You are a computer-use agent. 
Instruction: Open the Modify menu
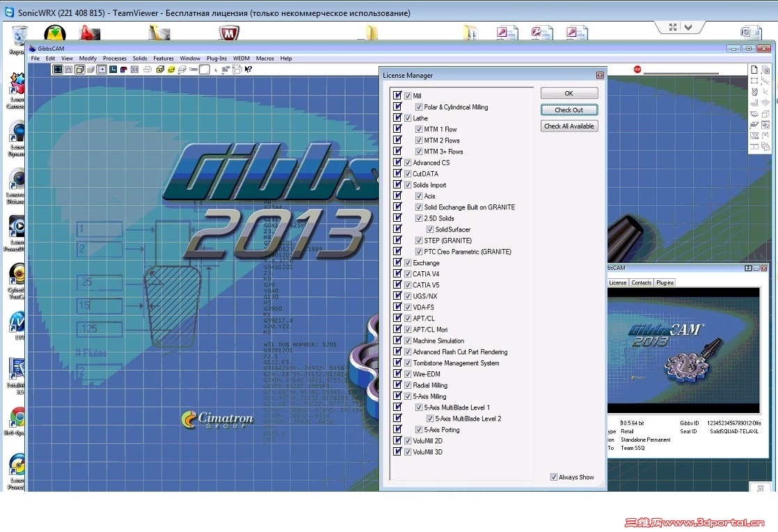88,58
